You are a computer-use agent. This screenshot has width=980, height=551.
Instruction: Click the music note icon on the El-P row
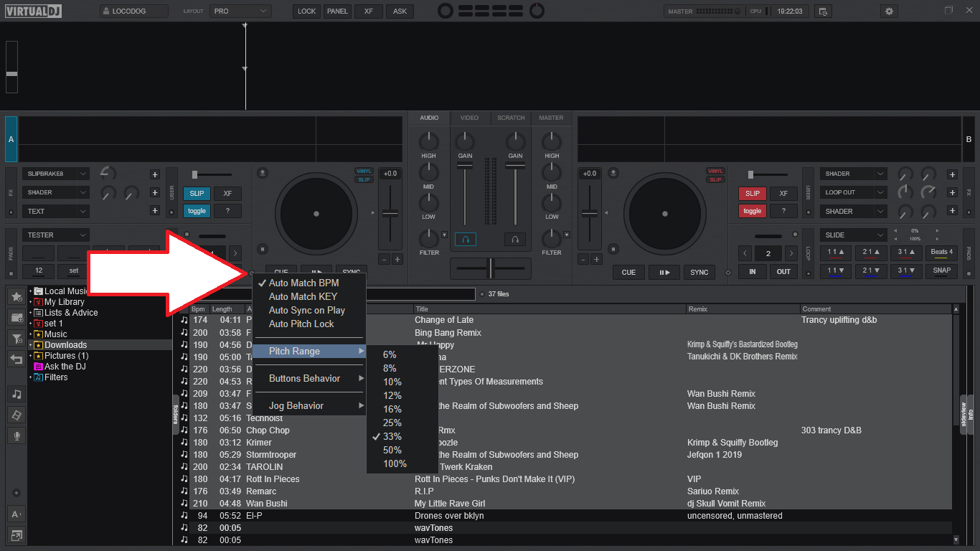tap(184, 515)
